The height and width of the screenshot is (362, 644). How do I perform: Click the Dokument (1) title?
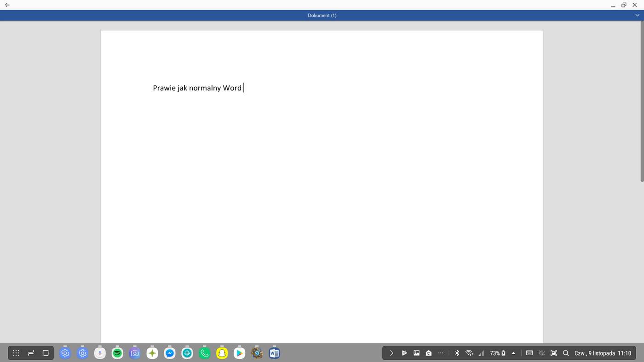pos(322,16)
